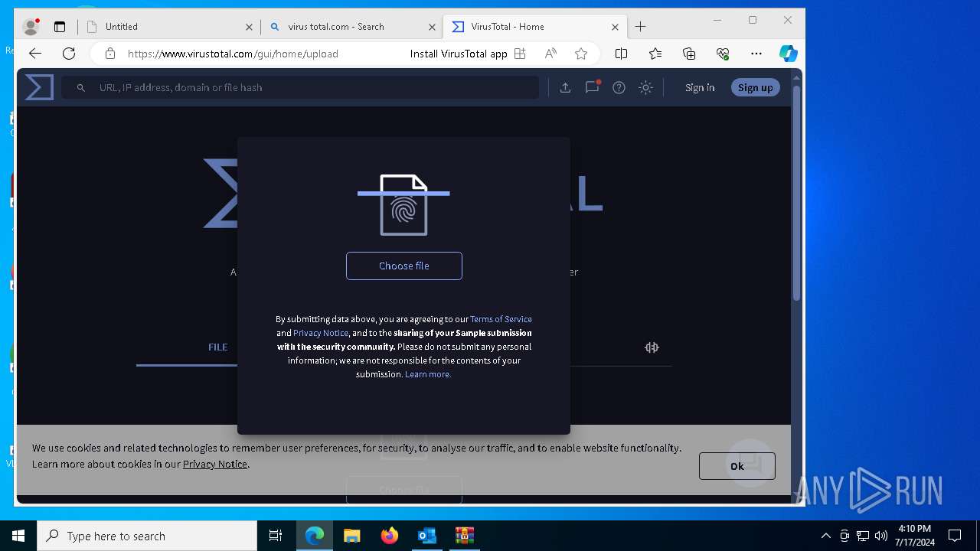Toggle the light/dark theme sun icon

pyautogui.click(x=645, y=87)
